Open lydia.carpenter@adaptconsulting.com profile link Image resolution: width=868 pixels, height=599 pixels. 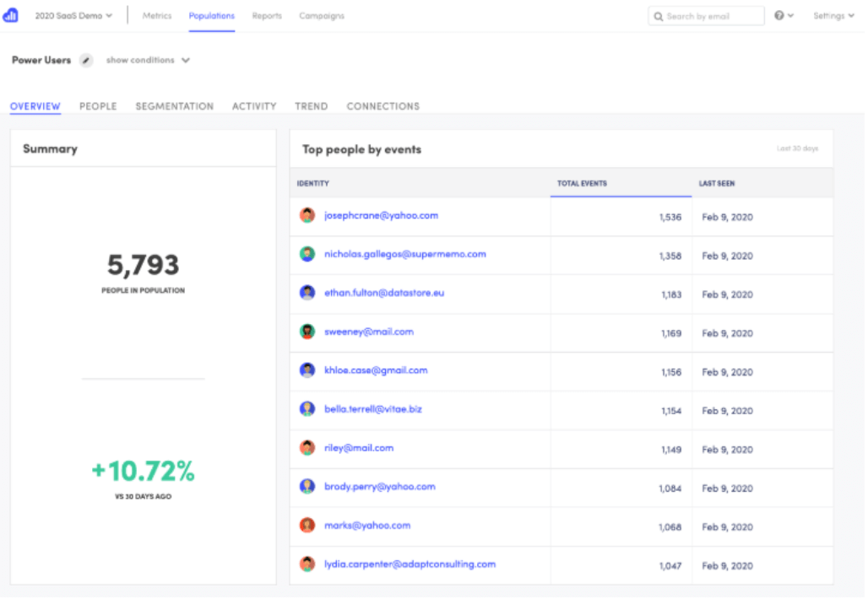[410, 564]
